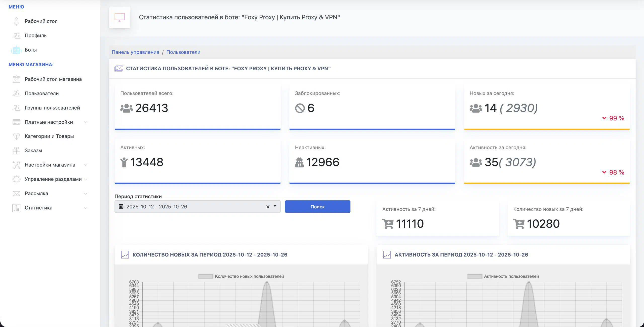644x327 pixels.
Task: Follow the Панель управления breadcrumb link
Action: tap(135, 52)
